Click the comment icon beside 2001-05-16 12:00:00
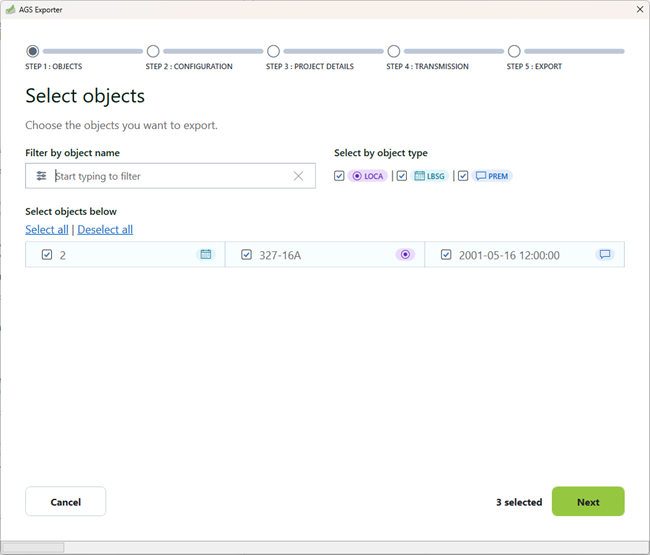This screenshot has height=555, width=650. (604, 255)
